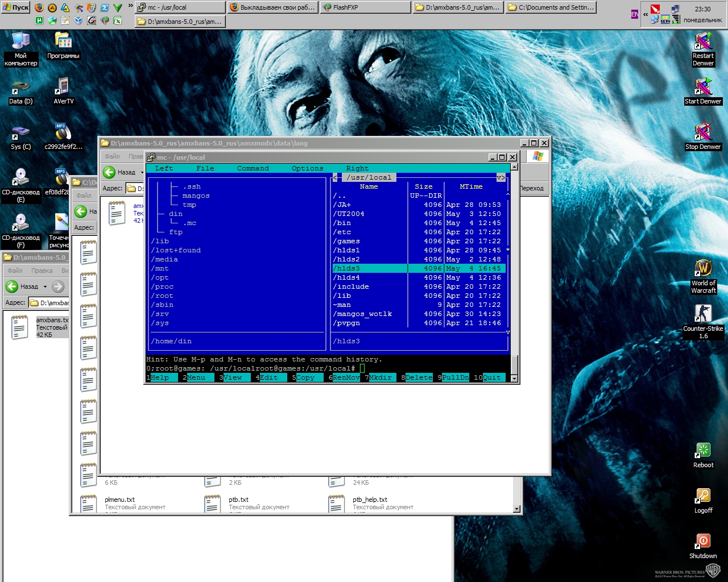Select the /games directory row
Screen dimensions: 728x582
point(419,241)
